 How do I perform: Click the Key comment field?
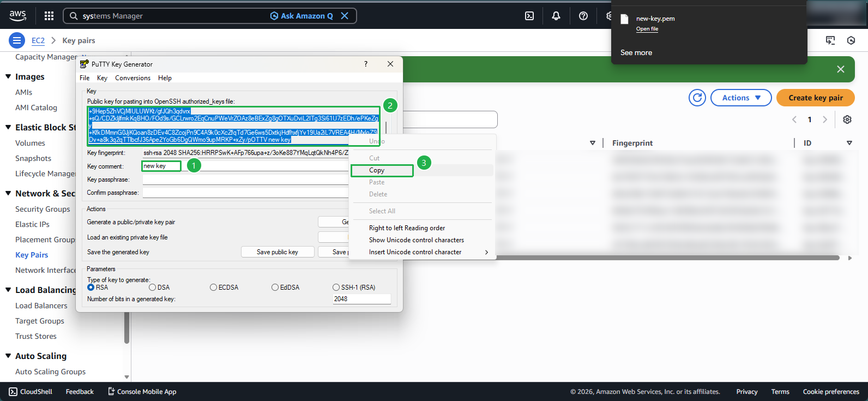[x=245, y=166]
